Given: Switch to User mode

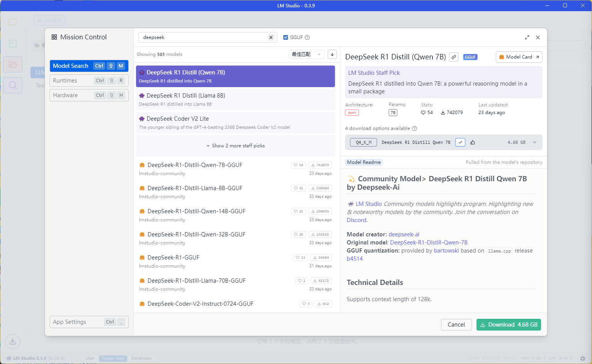Looking at the screenshot, I should 90,358.
